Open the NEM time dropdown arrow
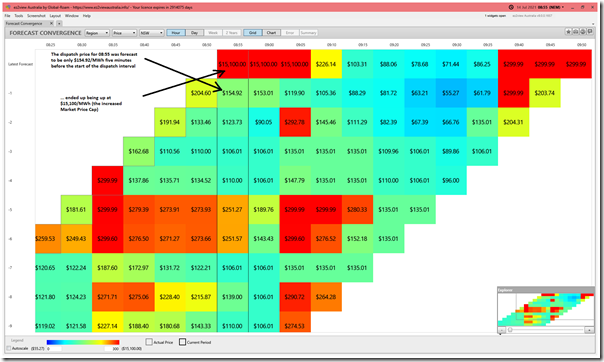This screenshot has height=362, width=604. (563, 7)
